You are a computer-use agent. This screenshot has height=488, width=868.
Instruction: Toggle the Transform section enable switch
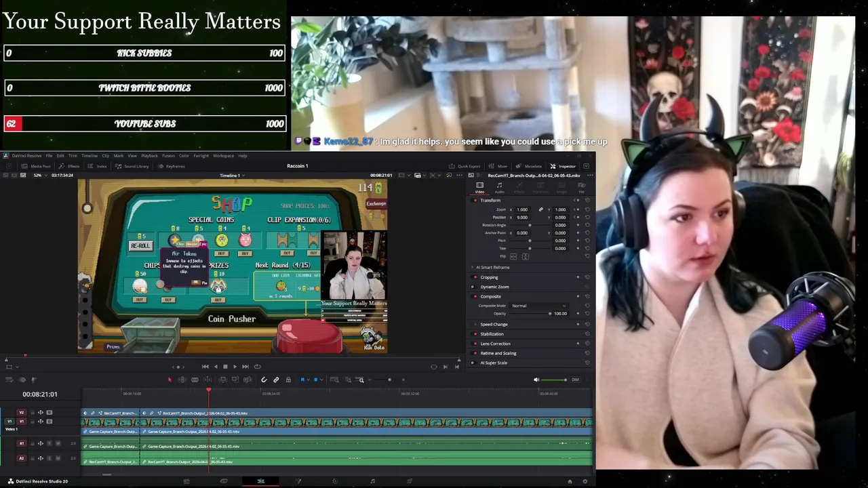click(x=475, y=201)
